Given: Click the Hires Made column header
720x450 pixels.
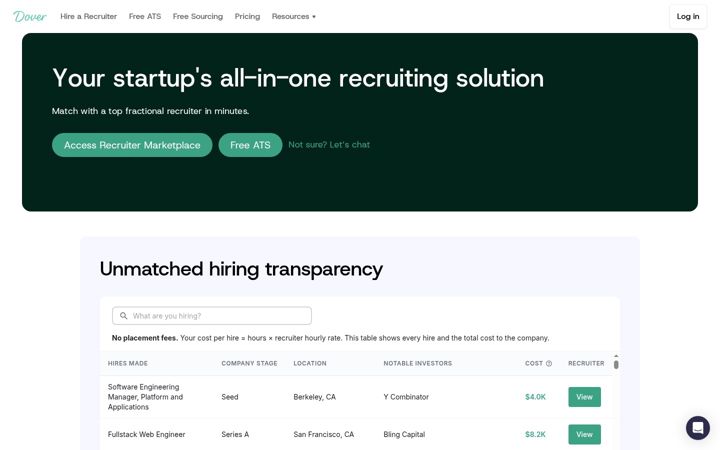Looking at the screenshot, I should tap(128, 363).
